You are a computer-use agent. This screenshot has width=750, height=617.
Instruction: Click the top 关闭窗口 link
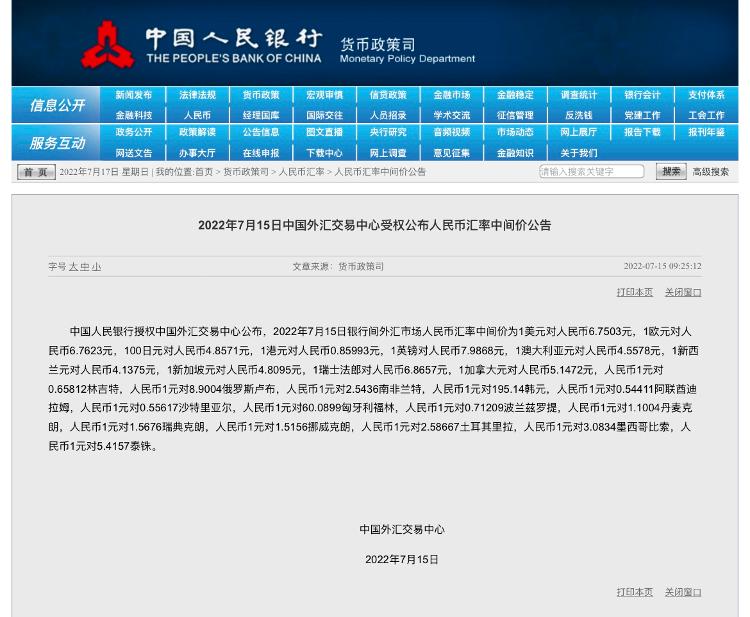pyautogui.click(x=683, y=292)
